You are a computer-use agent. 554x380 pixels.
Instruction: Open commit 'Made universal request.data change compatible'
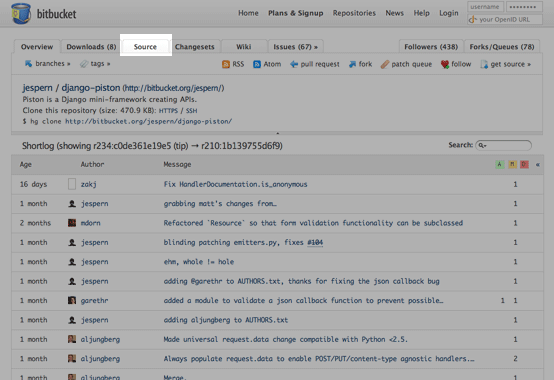tap(285, 339)
